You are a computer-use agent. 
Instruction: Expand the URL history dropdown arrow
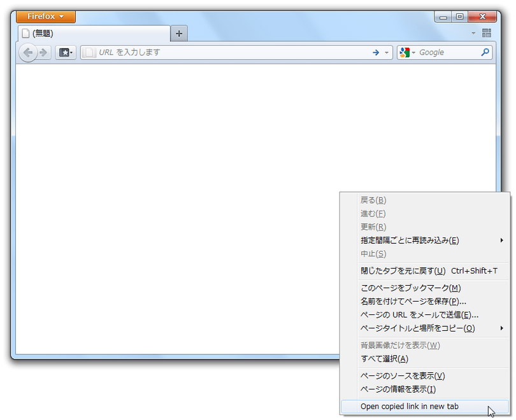tap(387, 52)
